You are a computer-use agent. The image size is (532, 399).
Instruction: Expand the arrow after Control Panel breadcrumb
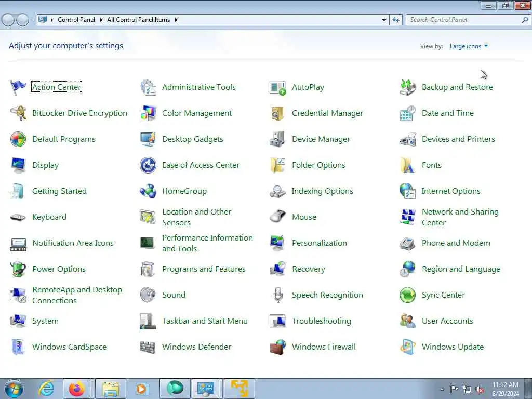point(101,20)
